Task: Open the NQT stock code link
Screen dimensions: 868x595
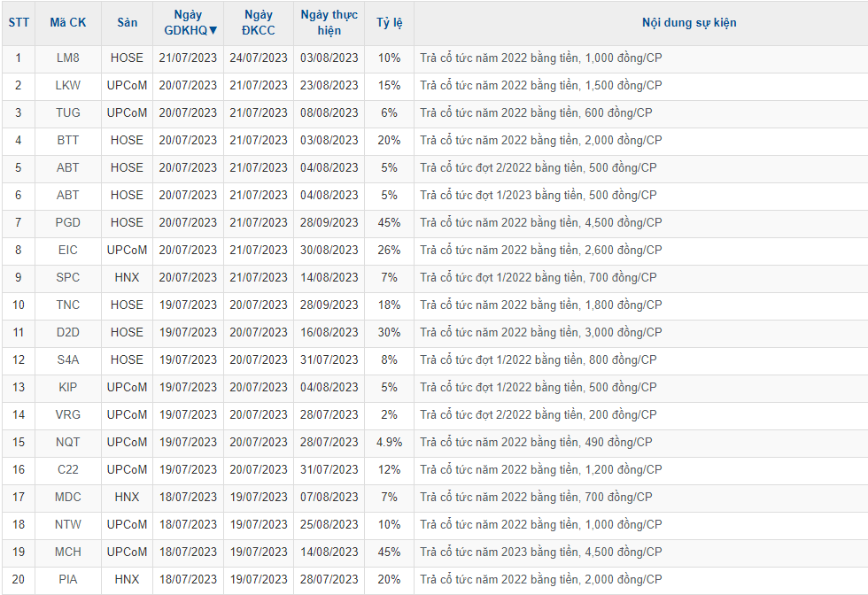Action: [67, 442]
